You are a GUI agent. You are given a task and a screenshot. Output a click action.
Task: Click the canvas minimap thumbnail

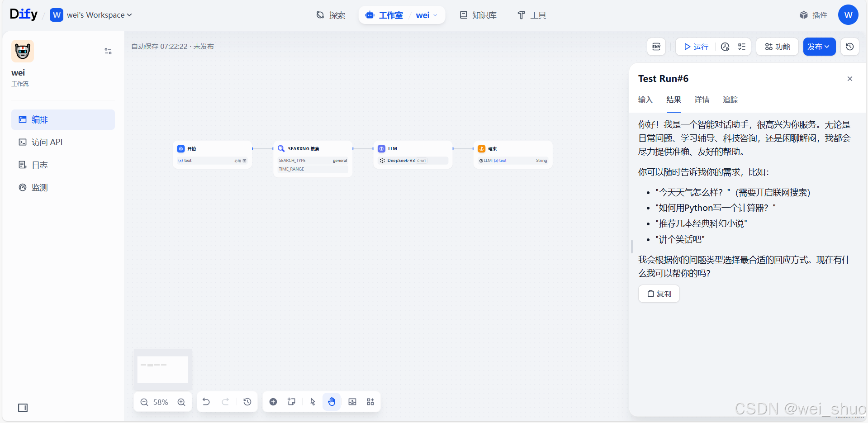163,369
